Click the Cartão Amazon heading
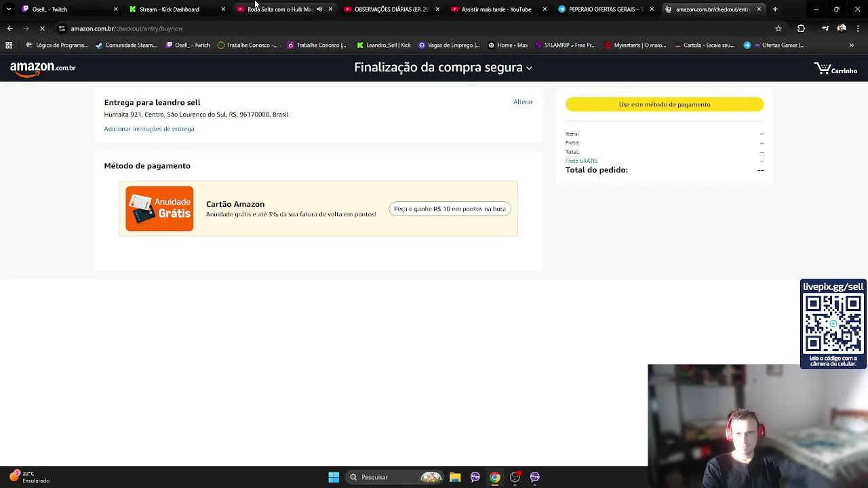Viewport: 868px width, 488px height. click(235, 204)
